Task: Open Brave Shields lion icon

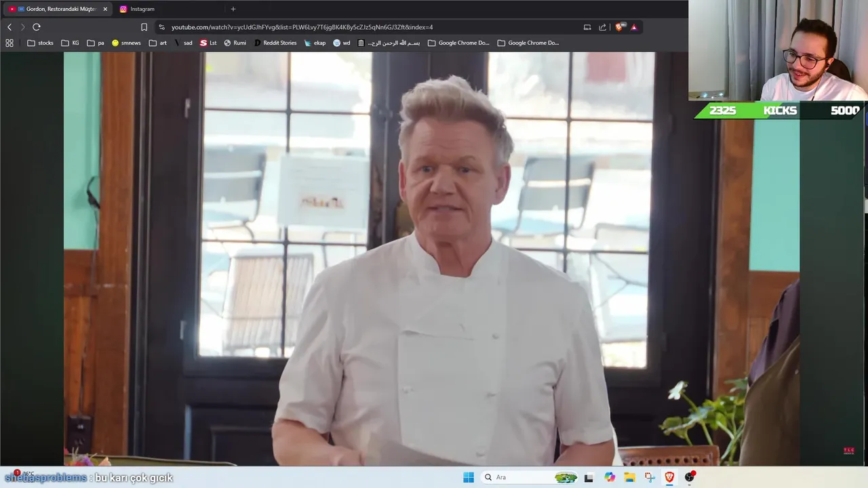Action: (619, 27)
